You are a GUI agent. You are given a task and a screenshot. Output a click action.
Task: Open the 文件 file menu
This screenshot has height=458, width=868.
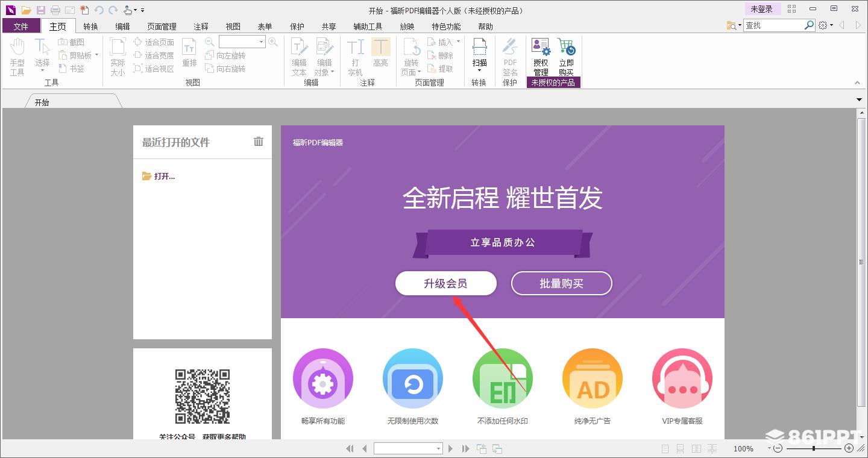coord(21,26)
